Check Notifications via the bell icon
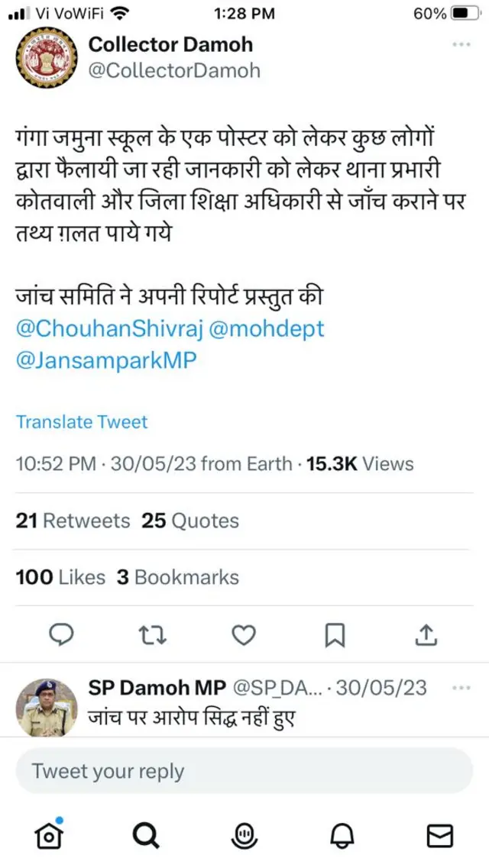 342,836
